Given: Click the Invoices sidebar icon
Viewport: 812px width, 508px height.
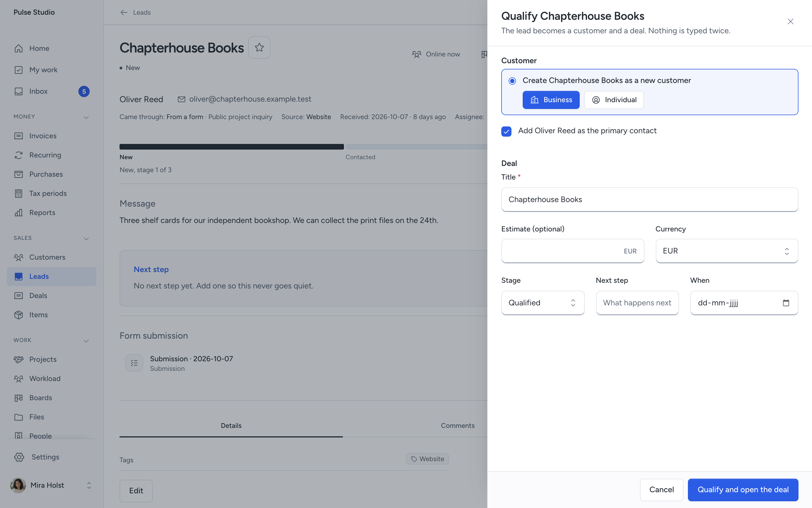Looking at the screenshot, I should tap(18, 136).
